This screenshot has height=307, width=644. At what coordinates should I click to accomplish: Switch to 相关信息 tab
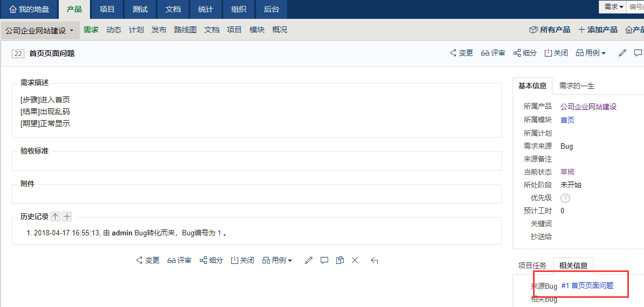tap(573, 265)
